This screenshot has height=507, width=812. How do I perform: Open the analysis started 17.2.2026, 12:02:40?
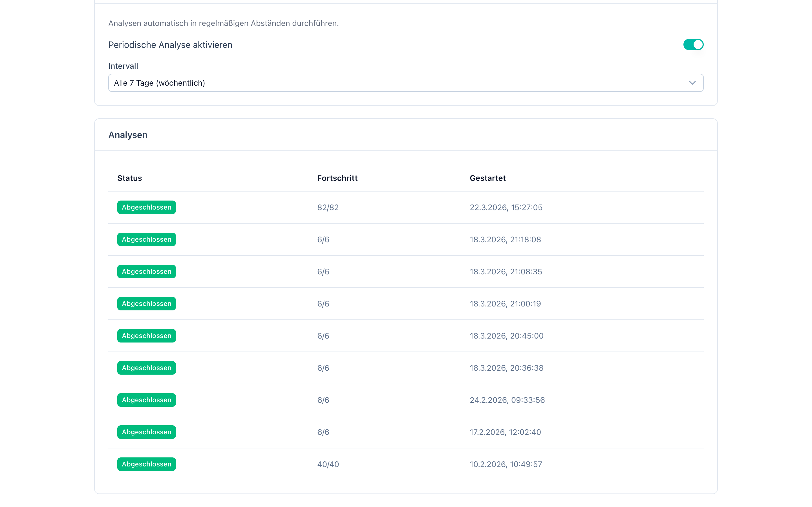pyautogui.click(x=505, y=432)
